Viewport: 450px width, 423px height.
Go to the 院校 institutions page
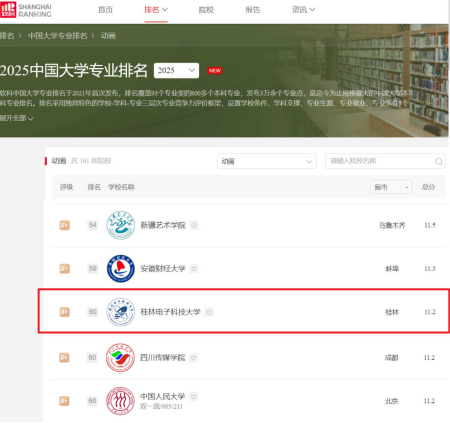coord(206,10)
